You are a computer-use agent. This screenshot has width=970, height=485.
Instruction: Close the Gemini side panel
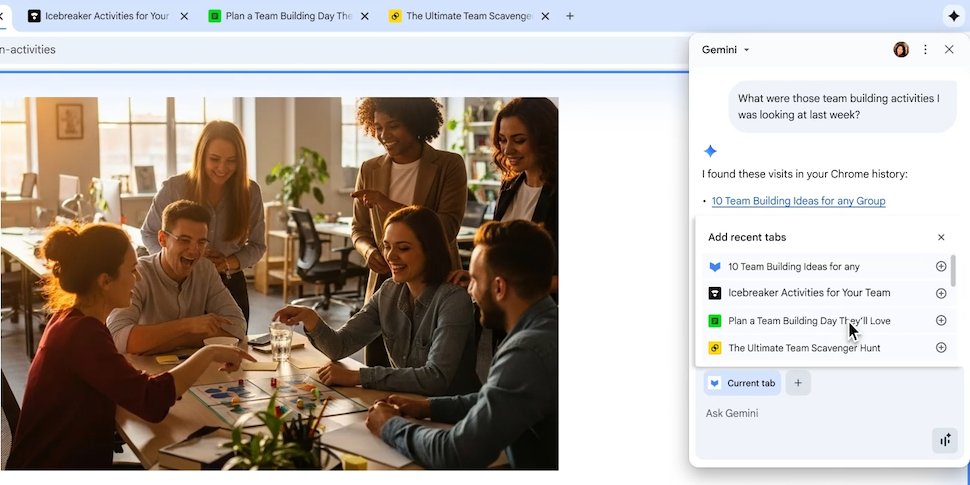pos(949,50)
